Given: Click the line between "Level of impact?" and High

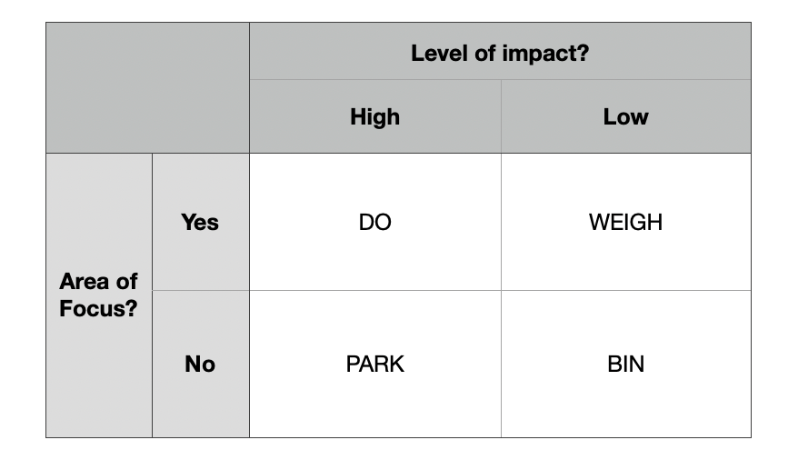Looking at the screenshot, I should point(375,80).
